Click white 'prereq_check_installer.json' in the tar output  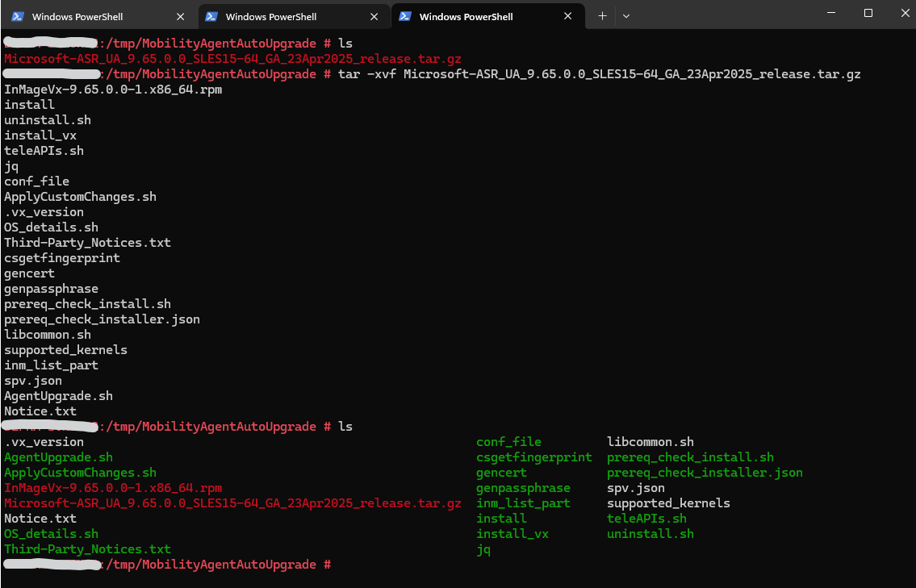(102, 319)
